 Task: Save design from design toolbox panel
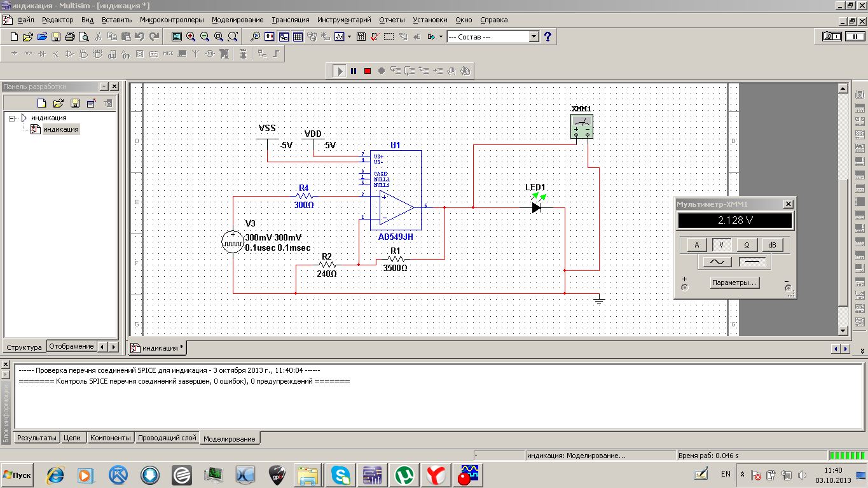pyautogui.click(x=74, y=103)
